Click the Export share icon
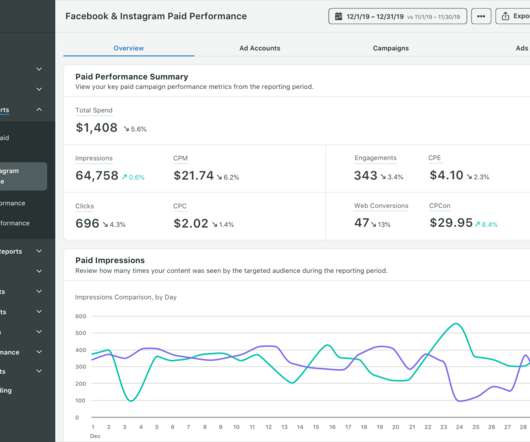The image size is (530, 442). [x=505, y=16]
